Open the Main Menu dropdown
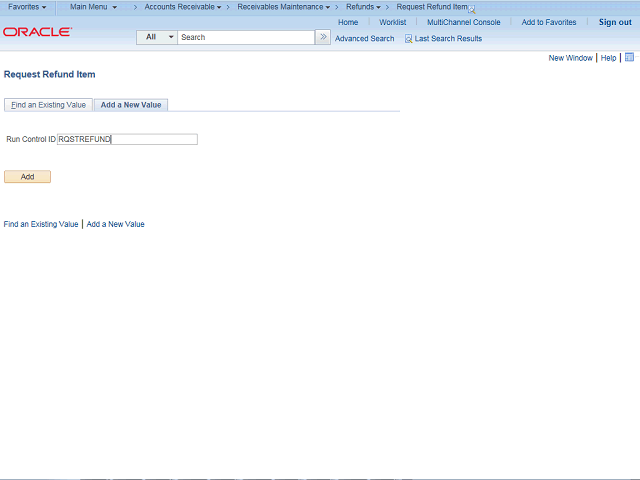Screen dimensions: 640x480 [93, 7]
